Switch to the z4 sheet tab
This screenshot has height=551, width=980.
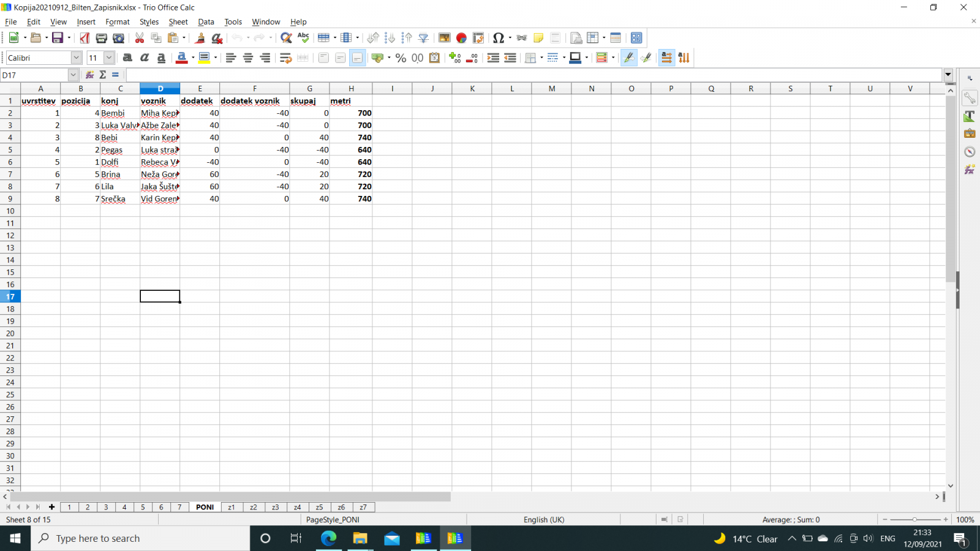(x=297, y=507)
